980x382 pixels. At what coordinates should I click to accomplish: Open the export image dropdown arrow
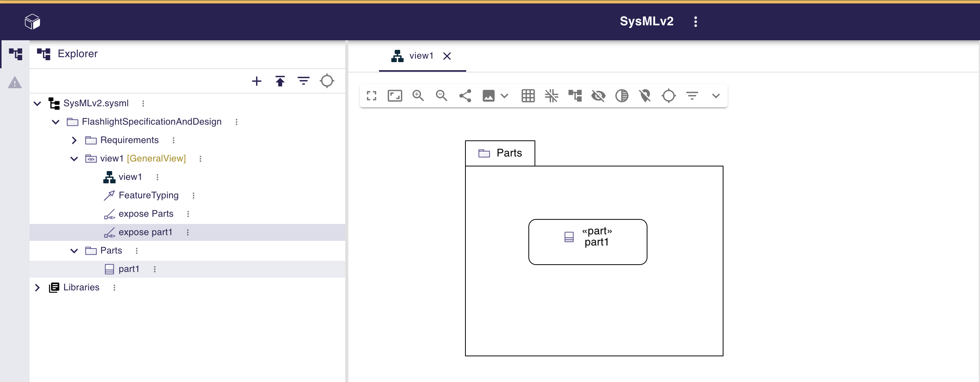click(505, 95)
